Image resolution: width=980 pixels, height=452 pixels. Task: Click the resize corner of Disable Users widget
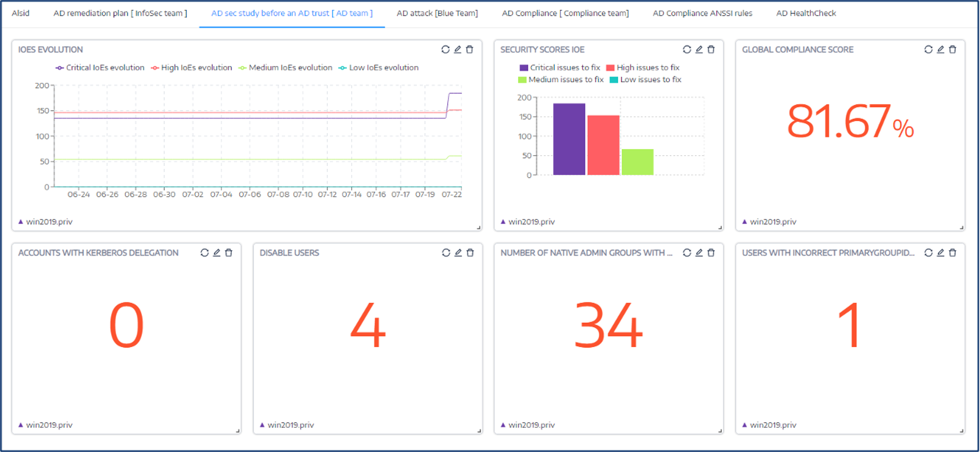click(x=479, y=430)
